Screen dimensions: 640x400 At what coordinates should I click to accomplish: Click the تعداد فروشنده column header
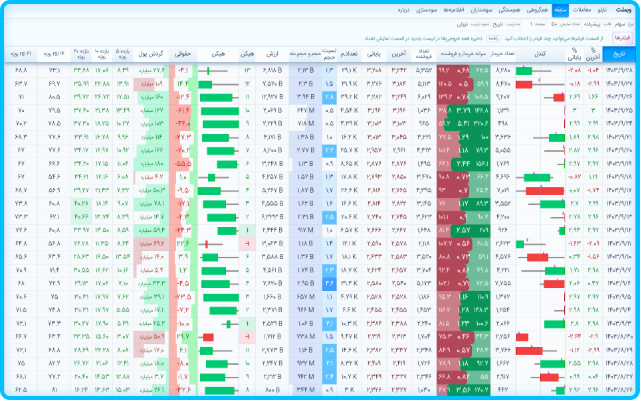(424, 54)
